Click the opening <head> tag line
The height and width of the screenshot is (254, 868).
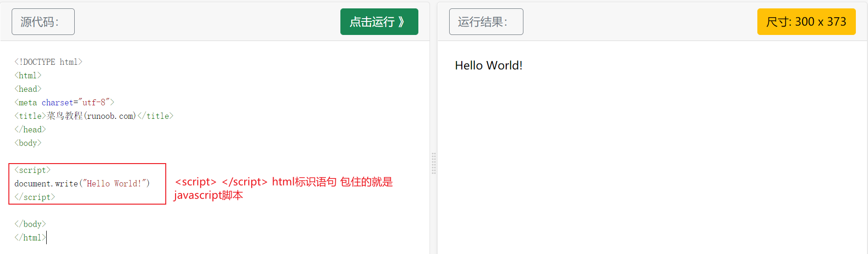28,89
